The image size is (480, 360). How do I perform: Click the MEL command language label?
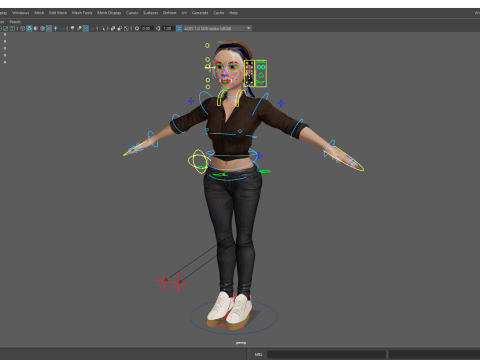(258, 354)
